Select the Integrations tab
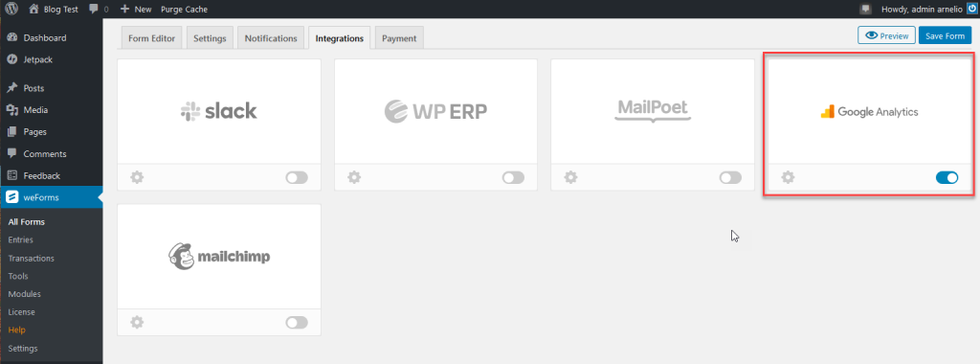 click(340, 38)
